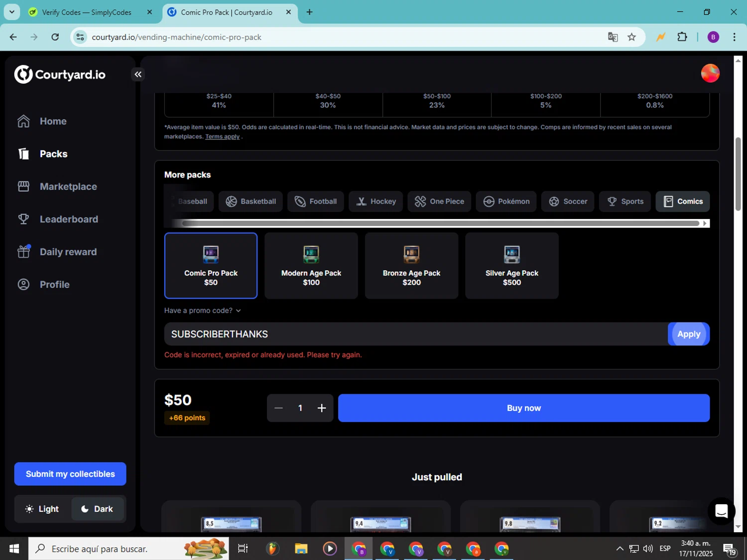Go back to the previous page
The image size is (747, 560).
point(13,37)
